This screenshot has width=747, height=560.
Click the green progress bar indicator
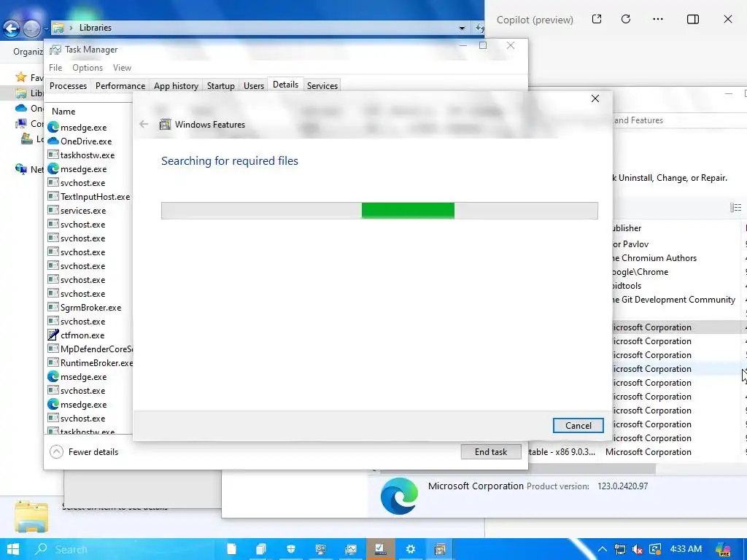pyautogui.click(x=408, y=211)
